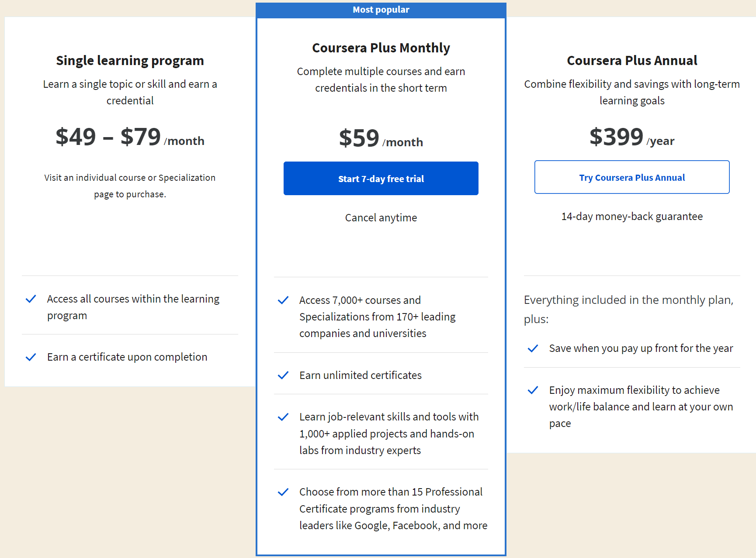
Task: Click checkmark beside "Save when you pay up front"
Action: click(x=533, y=348)
